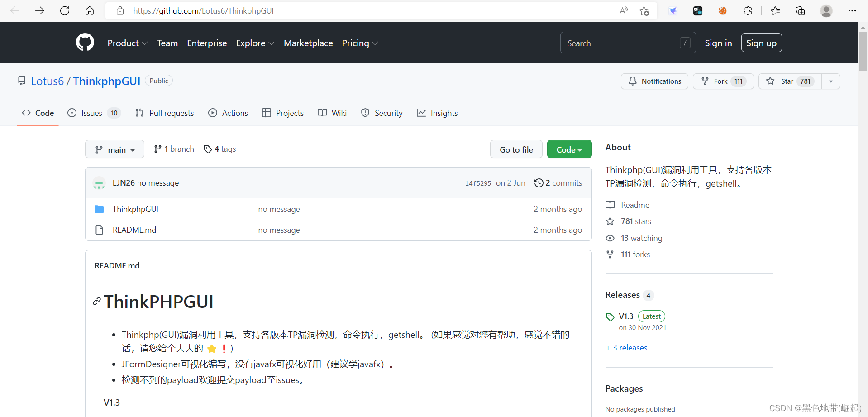Image resolution: width=868 pixels, height=417 pixels.
Task: Click the README.md file icon
Action: pyautogui.click(x=99, y=230)
